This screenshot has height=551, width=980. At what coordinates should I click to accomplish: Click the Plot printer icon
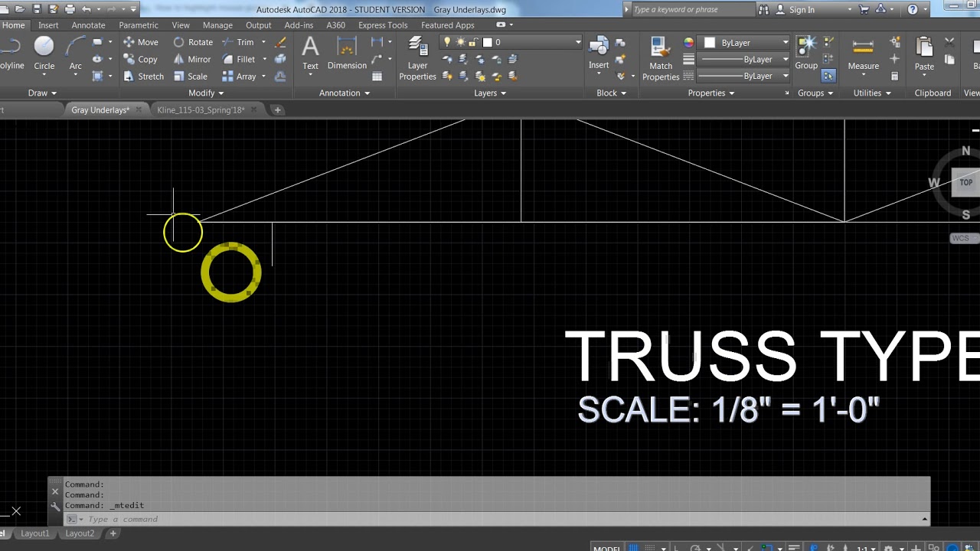pyautogui.click(x=70, y=9)
